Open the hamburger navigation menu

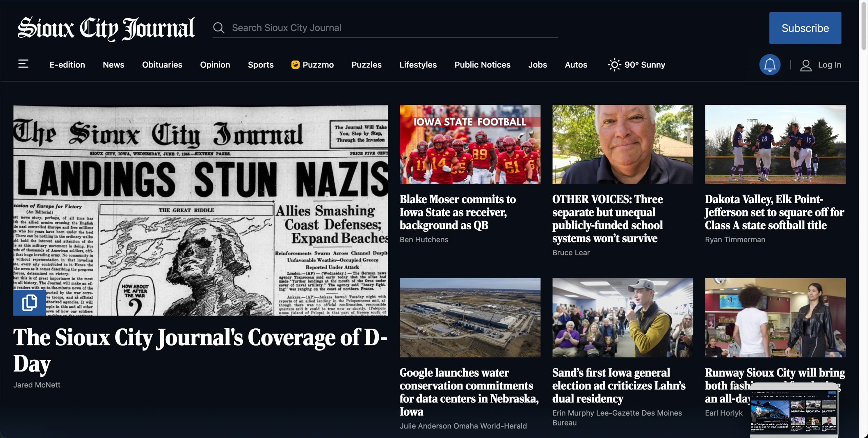(23, 64)
